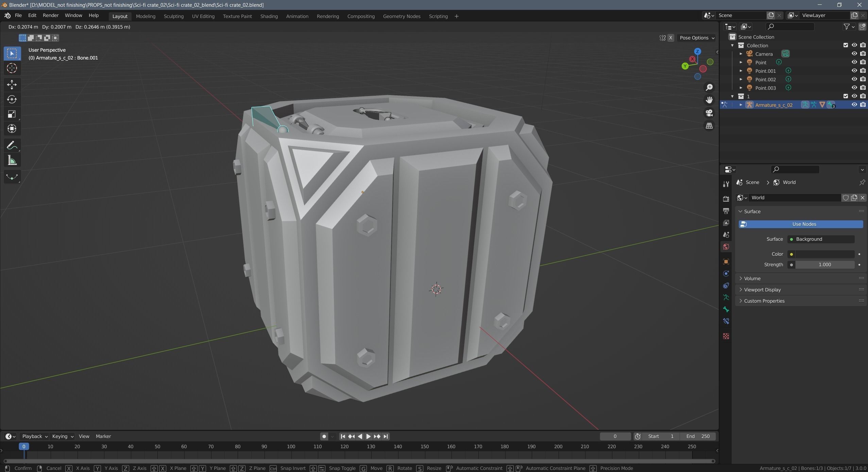The width and height of the screenshot is (868, 472).
Task: Open the timeline Marker menu
Action: [x=103, y=436]
